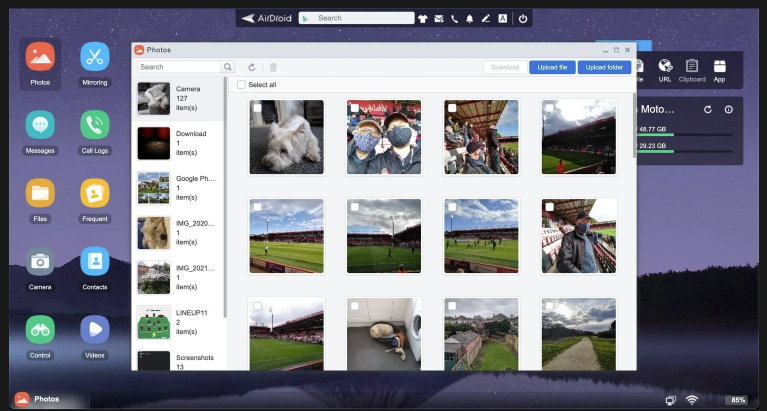Tick the checkbox on the white dog photo
The image size is (767, 411).
pos(257,108)
